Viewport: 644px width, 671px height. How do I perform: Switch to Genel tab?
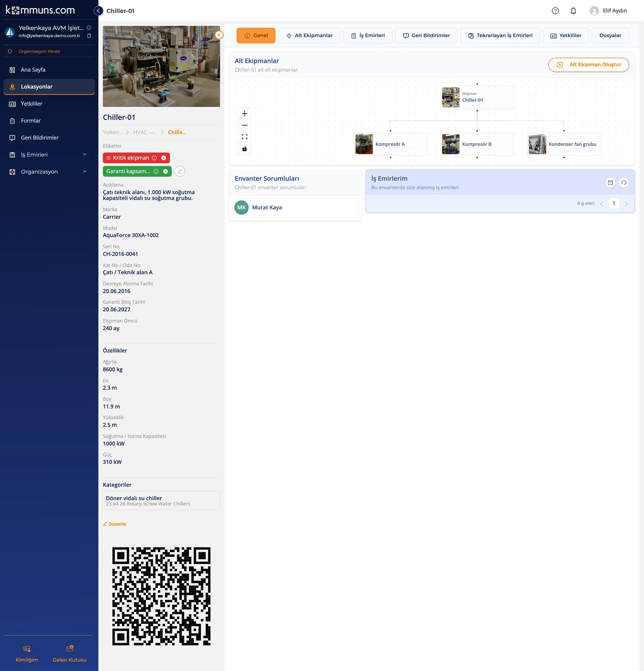[x=256, y=36]
